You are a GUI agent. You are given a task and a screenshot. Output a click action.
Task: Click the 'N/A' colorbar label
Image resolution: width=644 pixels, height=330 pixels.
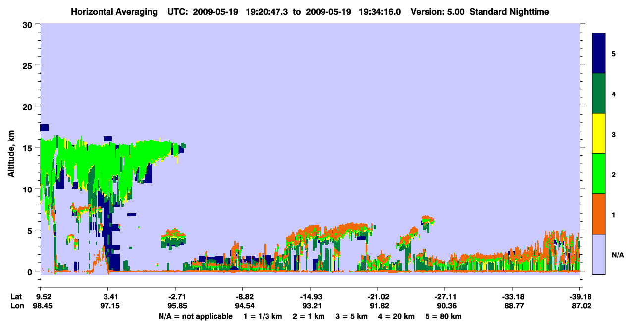click(x=617, y=255)
